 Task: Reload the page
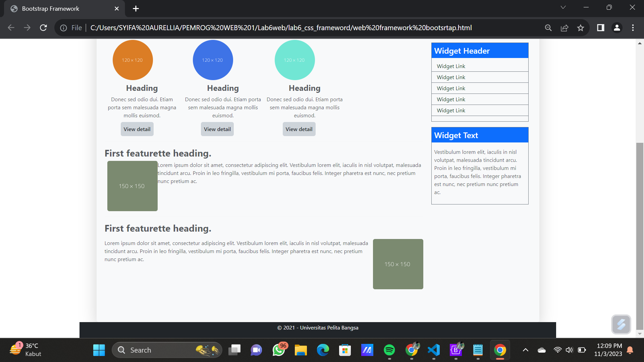pos(43,28)
